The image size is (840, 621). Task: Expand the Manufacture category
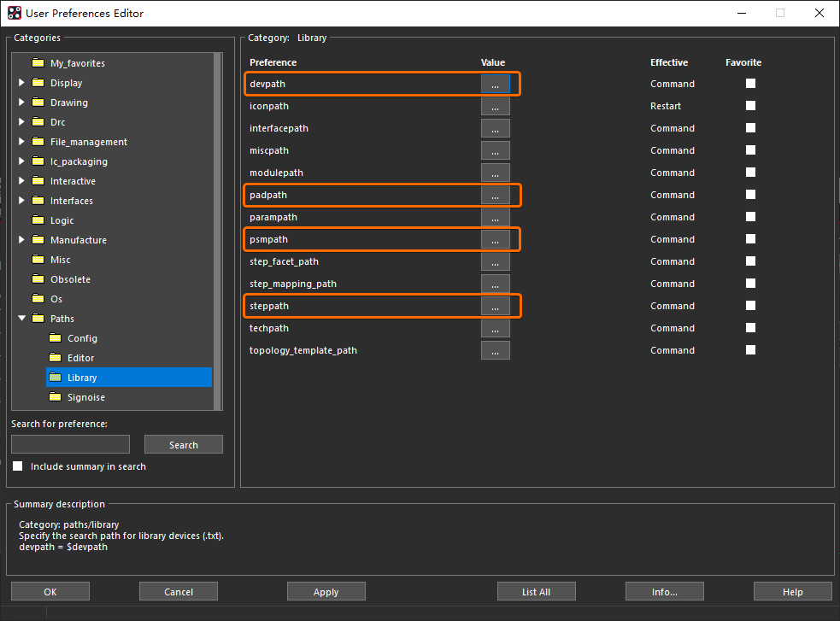21,240
